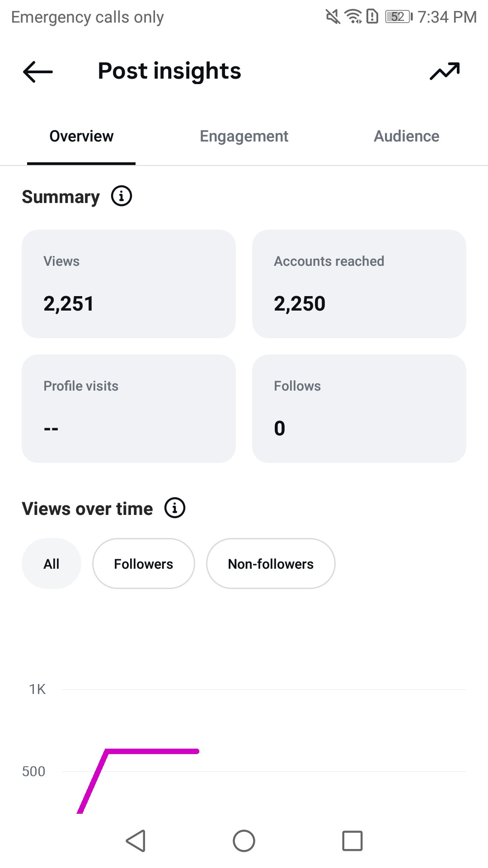The width and height of the screenshot is (488, 868).
Task: Select the Followers filter chip
Action: click(144, 564)
